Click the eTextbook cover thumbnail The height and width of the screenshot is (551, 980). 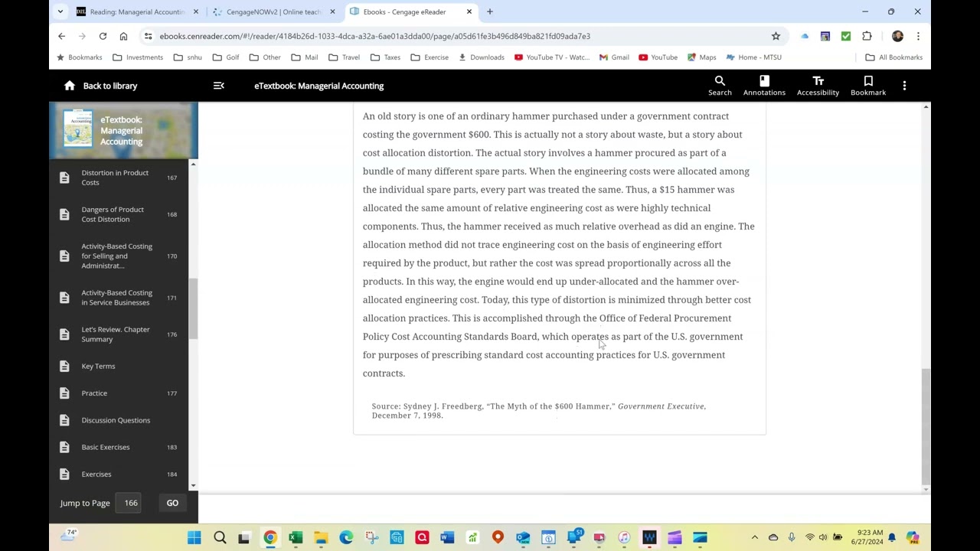[78, 129]
